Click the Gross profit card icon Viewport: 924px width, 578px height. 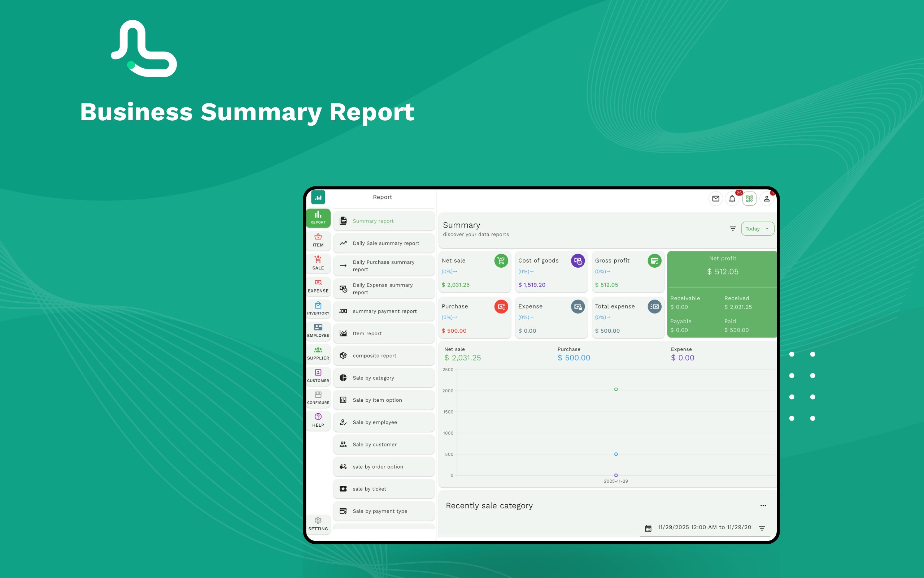[654, 261]
